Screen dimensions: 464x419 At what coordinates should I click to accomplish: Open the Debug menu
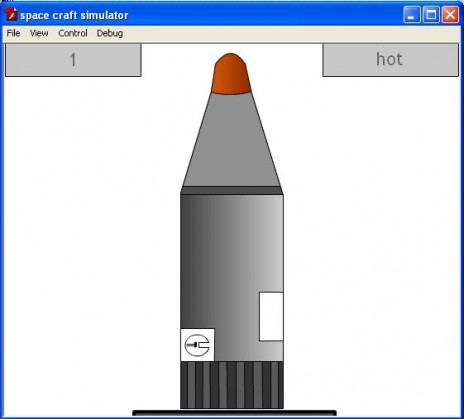(x=110, y=33)
